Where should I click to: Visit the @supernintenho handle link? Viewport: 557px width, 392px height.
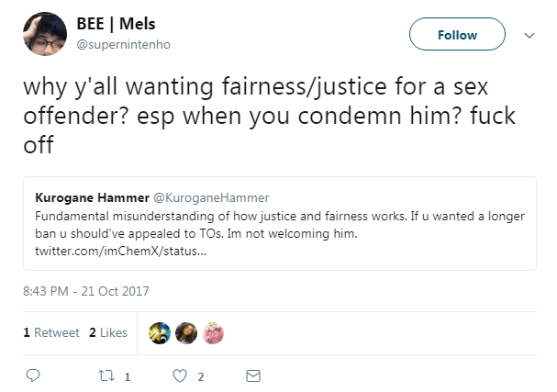(123, 44)
